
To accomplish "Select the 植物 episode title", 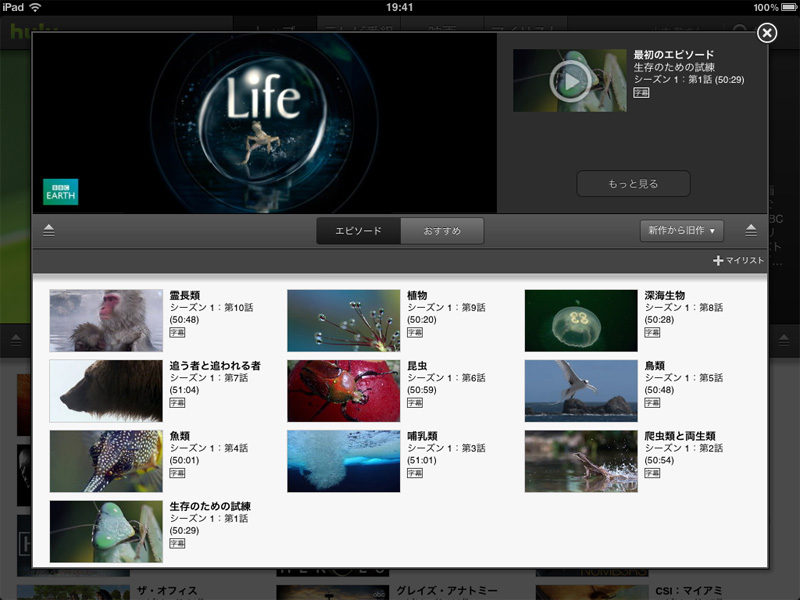I will (417, 295).
